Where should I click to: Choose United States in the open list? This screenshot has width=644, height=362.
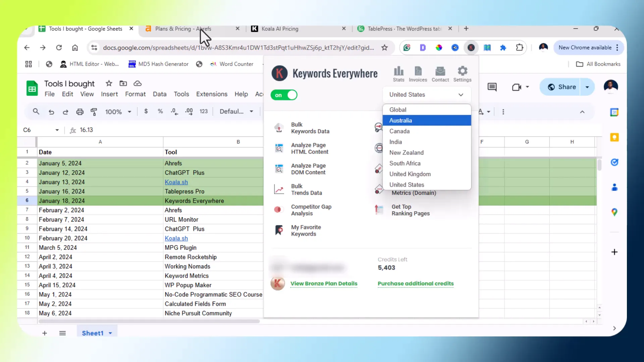click(427, 185)
